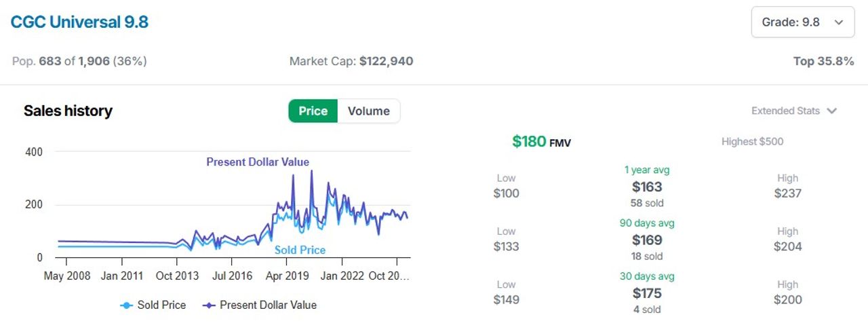Click the Extended Stats chevron icon

tap(832, 111)
